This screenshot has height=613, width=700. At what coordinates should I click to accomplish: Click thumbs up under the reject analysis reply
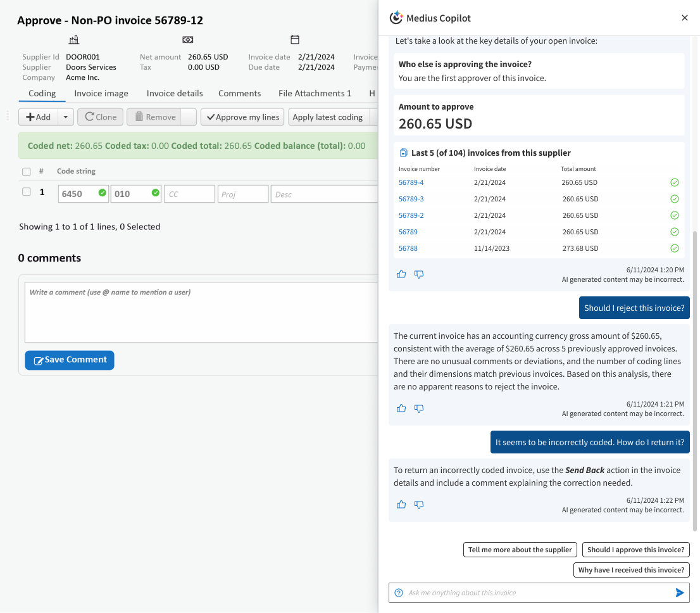coord(401,408)
